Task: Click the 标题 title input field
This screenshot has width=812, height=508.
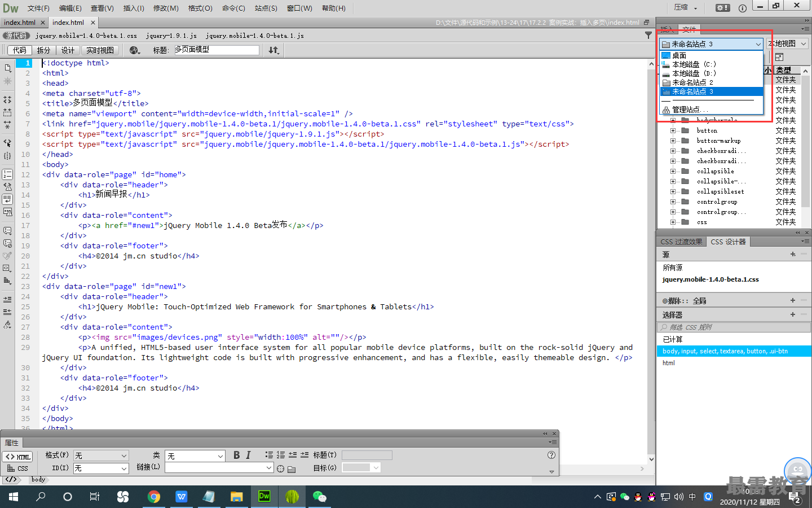Action: [215, 50]
